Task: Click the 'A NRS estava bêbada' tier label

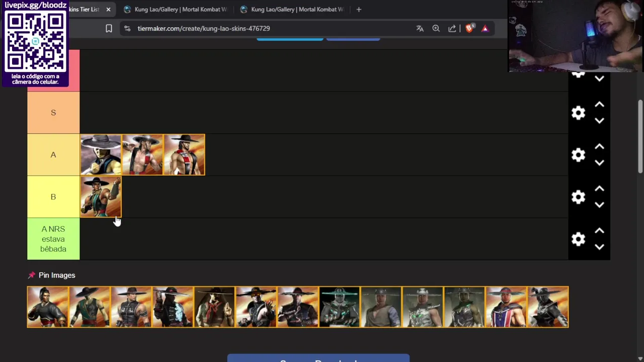Action: tap(53, 239)
